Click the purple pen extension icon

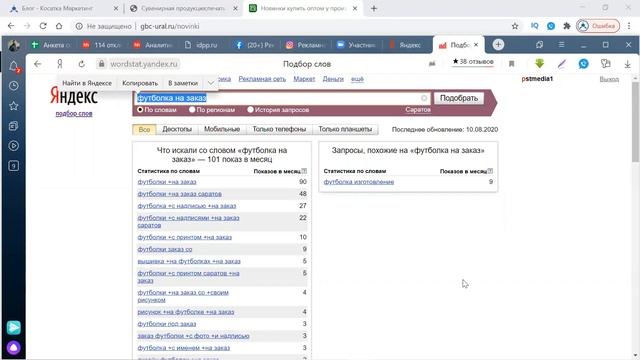click(562, 64)
